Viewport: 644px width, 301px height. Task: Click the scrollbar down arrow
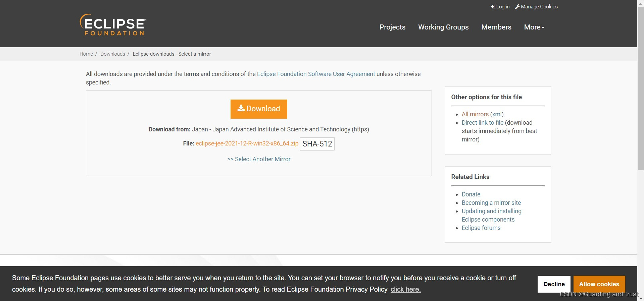641,298
